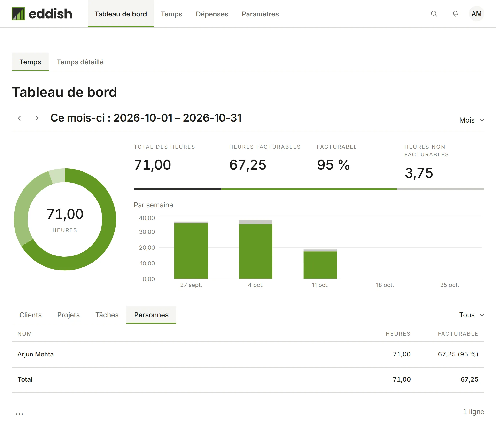Screen dimensions: 496x448
Task: Go to next month with right chevron
Action: pyautogui.click(x=37, y=118)
